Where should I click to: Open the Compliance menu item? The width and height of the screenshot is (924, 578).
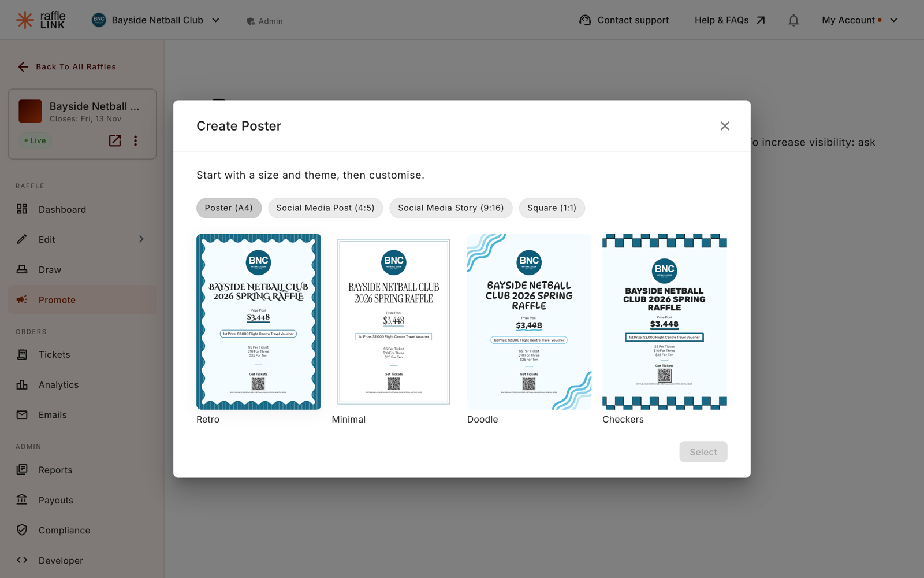(x=82, y=530)
